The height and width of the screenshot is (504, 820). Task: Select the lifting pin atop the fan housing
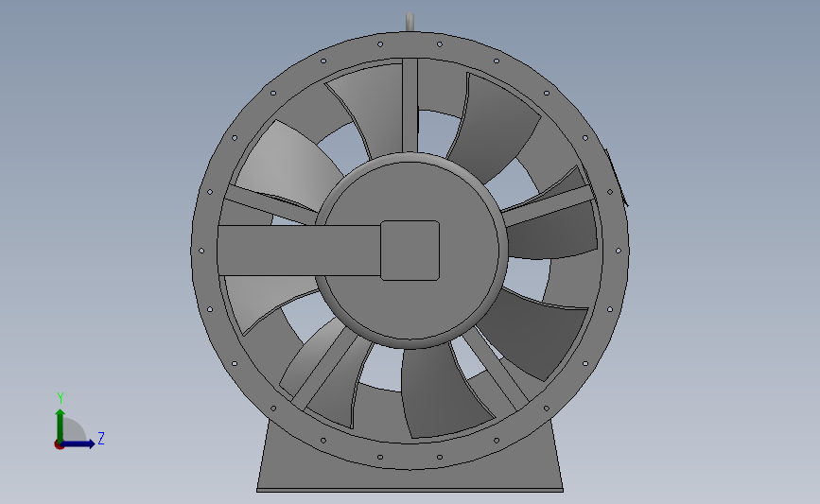(x=410, y=22)
